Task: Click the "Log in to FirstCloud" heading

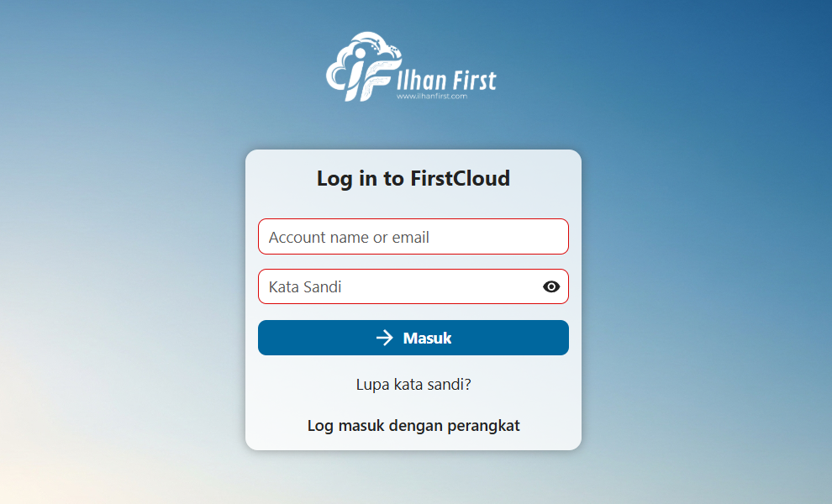Action: (x=413, y=178)
